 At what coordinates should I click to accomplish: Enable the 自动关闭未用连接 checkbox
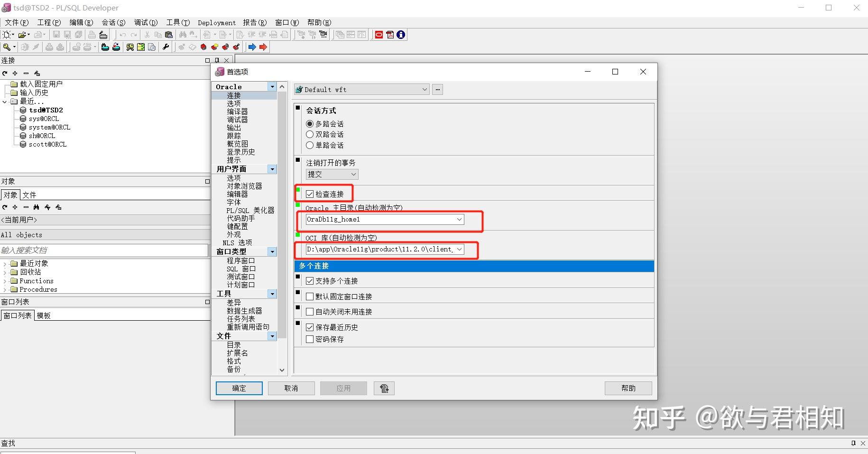[x=310, y=312]
